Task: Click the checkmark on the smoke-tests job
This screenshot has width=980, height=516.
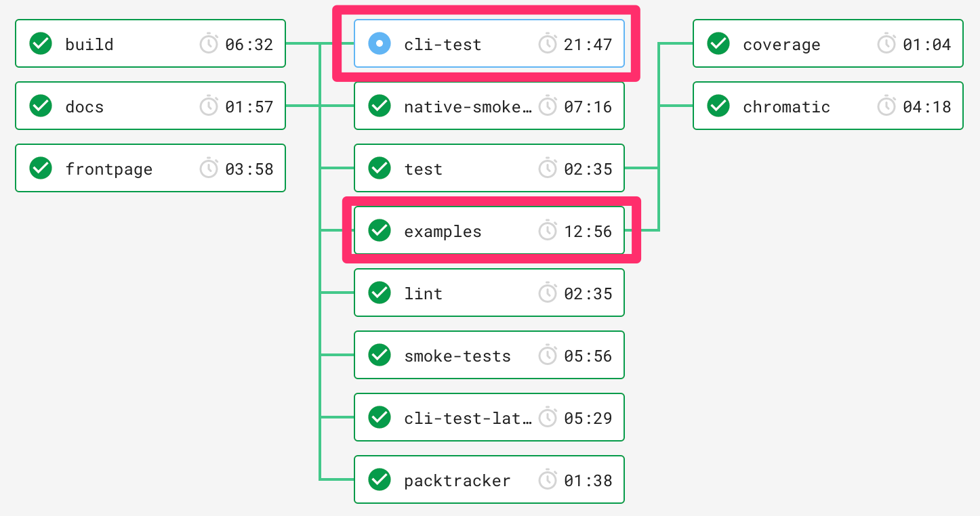Action: click(x=379, y=355)
